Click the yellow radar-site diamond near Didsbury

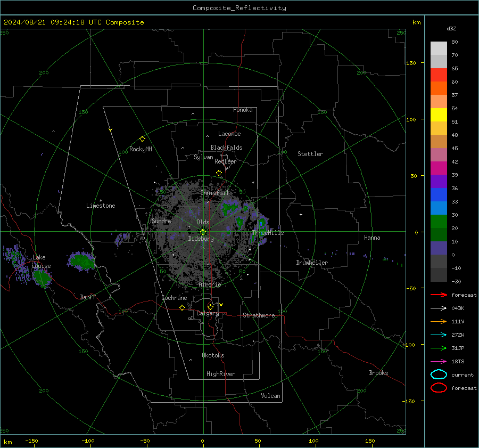pyautogui.click(x=203, y=232)
